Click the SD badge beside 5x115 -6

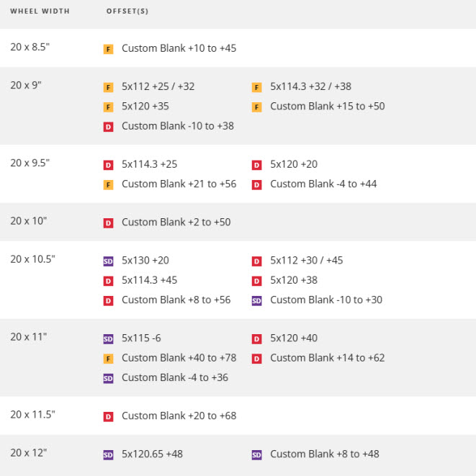(x=109, y=339)
